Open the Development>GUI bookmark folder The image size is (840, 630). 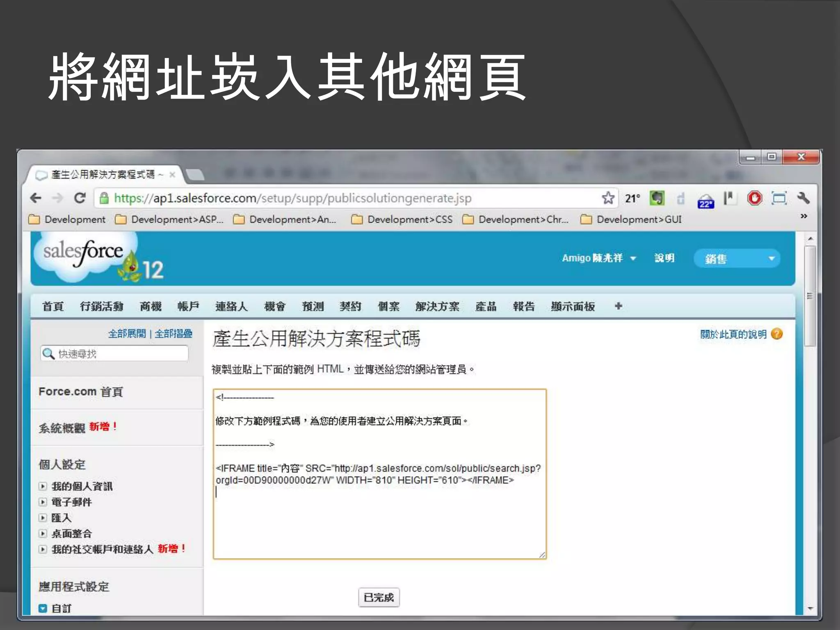[631, 219]
